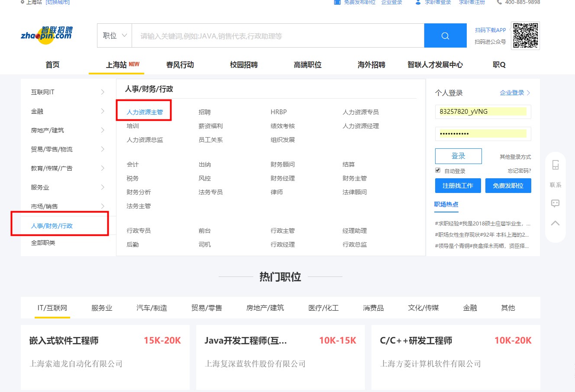Image resolution: width=575 pixels, height=392 pixels.
Task: Click the 登录 login button
Action: 459,156
